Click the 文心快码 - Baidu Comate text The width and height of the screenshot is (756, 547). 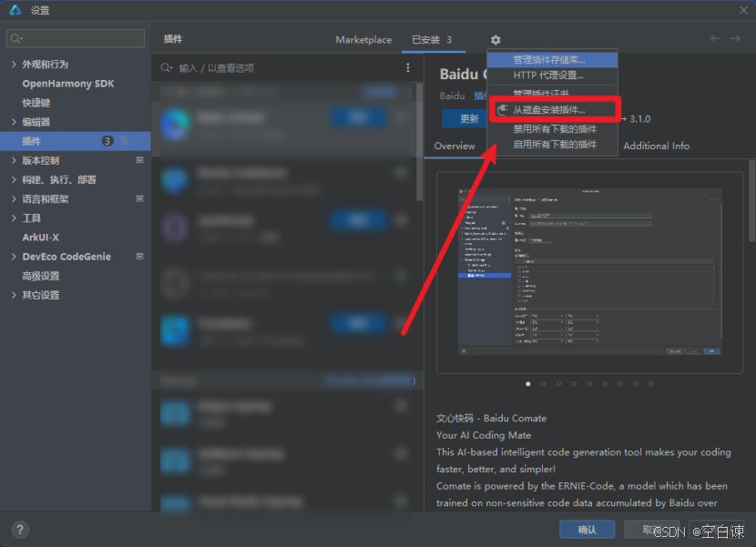click(x=491, y=419)
